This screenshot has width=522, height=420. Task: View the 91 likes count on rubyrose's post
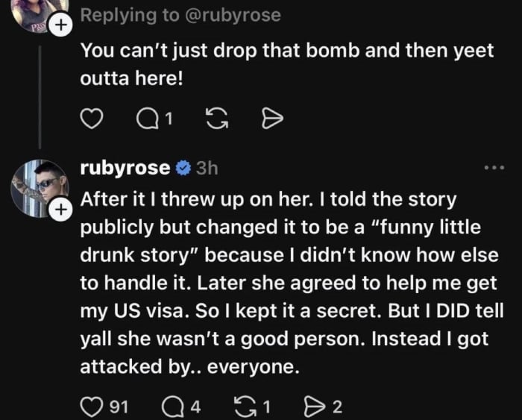click(116, 407)
